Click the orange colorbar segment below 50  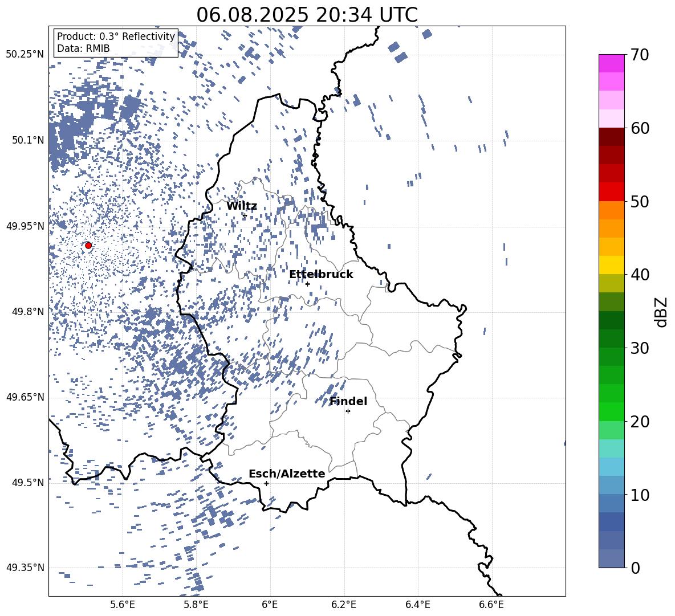(611, 210)
